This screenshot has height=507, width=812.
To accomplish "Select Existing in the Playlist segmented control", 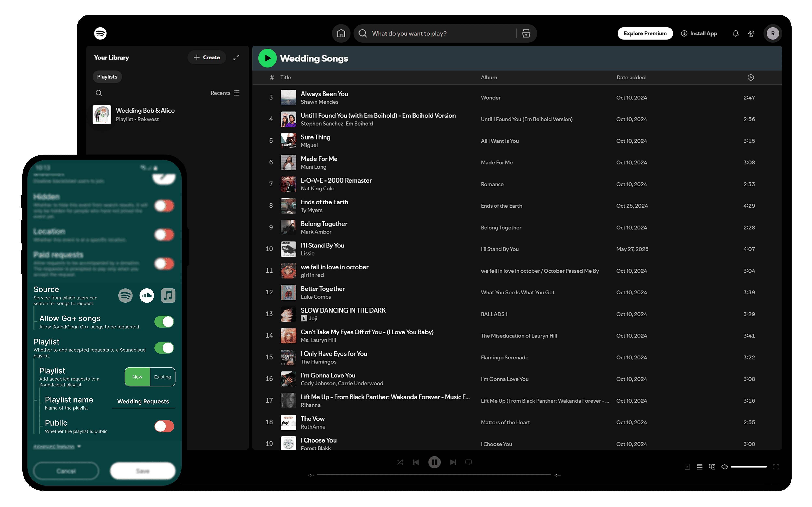I will coord(162,377).
